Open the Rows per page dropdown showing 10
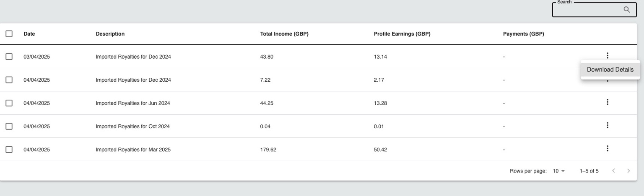The image size is (644, 196). tap(559, 171)
